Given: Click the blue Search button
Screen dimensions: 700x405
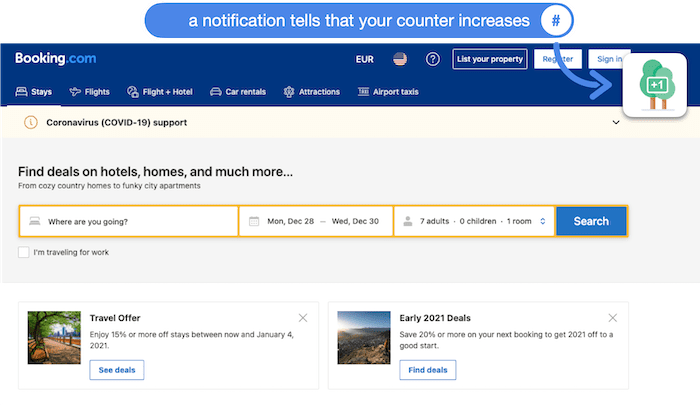Looking at the screenshot, I should point(591,221).
